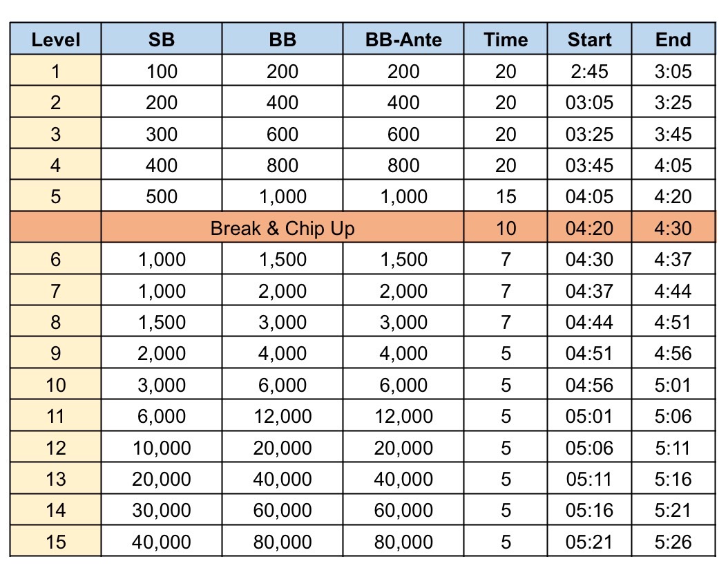Image resolution: width=728 pixels, height=568 pixels.
Task: Click the 5:26 end time cell
Action: pyautogui.click(x=673, y=542)
